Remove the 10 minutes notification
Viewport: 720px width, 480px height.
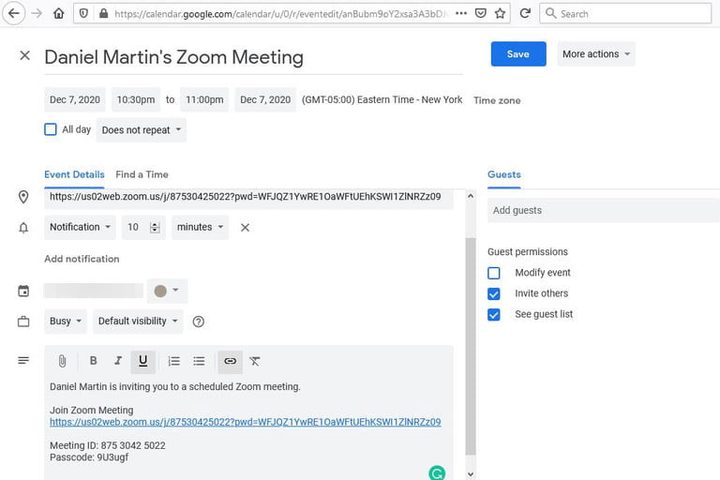(x=245, y=227)
